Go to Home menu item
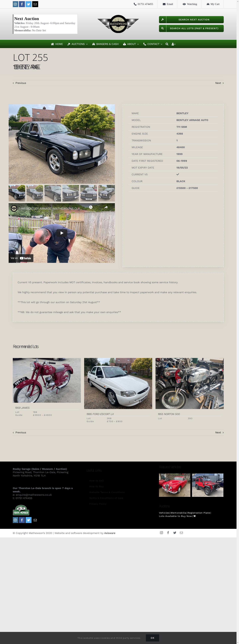The height and width of the screenshot is (644, 239). tap(57, 44)
